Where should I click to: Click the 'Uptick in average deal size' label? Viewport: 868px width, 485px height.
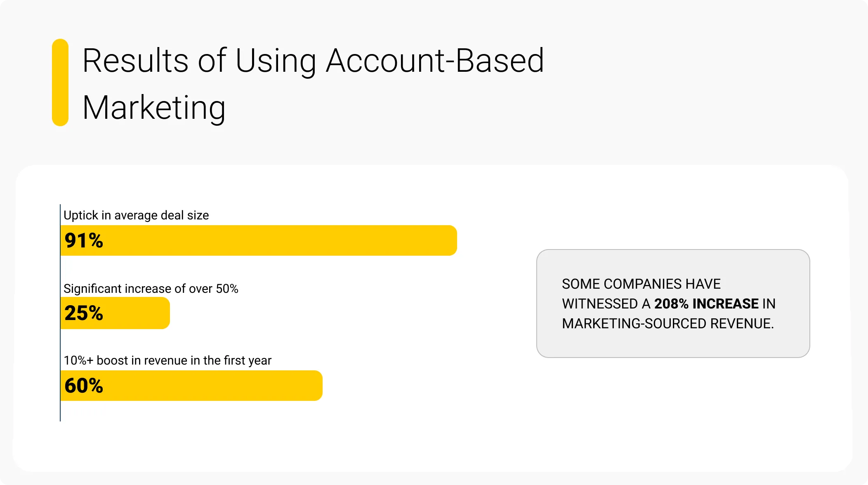coord(136,215)
